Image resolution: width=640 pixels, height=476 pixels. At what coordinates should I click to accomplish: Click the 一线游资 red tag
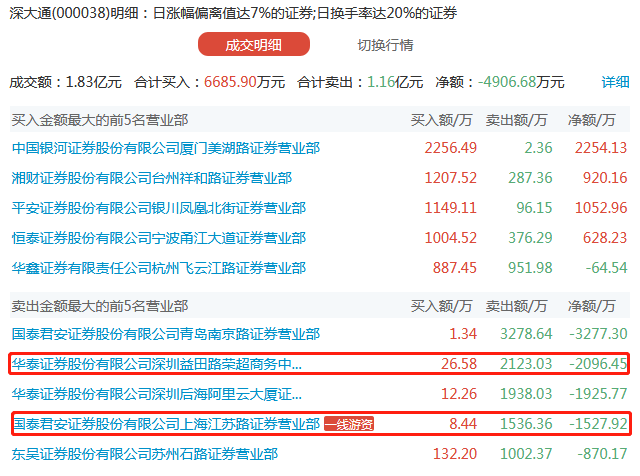click(349, 424)
